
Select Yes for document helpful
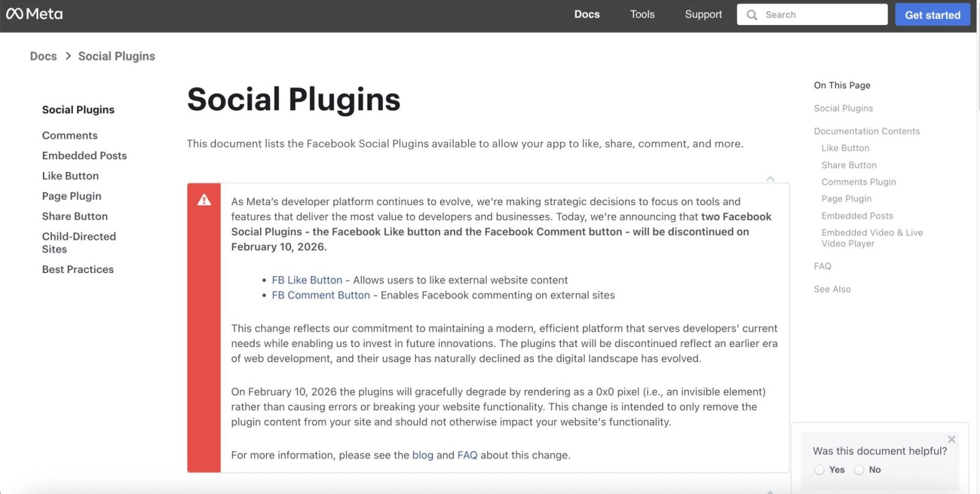click(x=820, y=470)
